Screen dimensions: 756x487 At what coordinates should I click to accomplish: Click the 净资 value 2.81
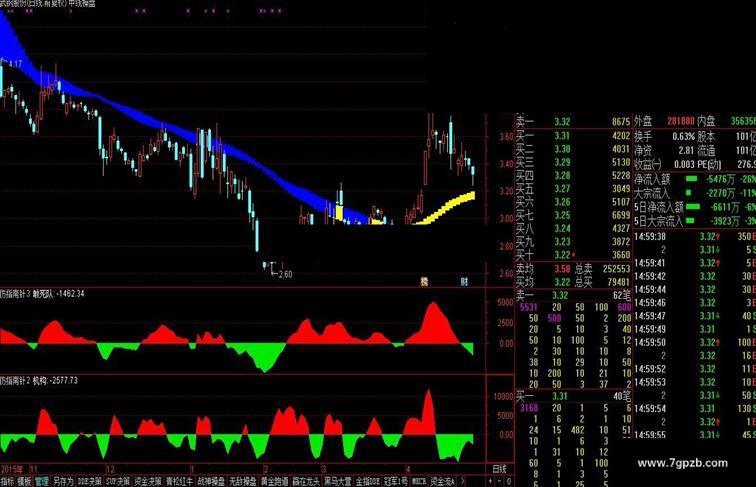pos(686,151)
